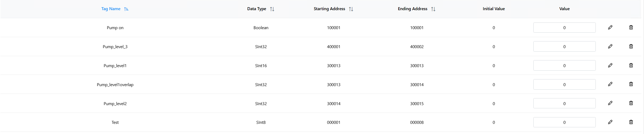Click the Tag Name header label
The width and height of the screenshot is (644, 134).
tap(111, 9)
